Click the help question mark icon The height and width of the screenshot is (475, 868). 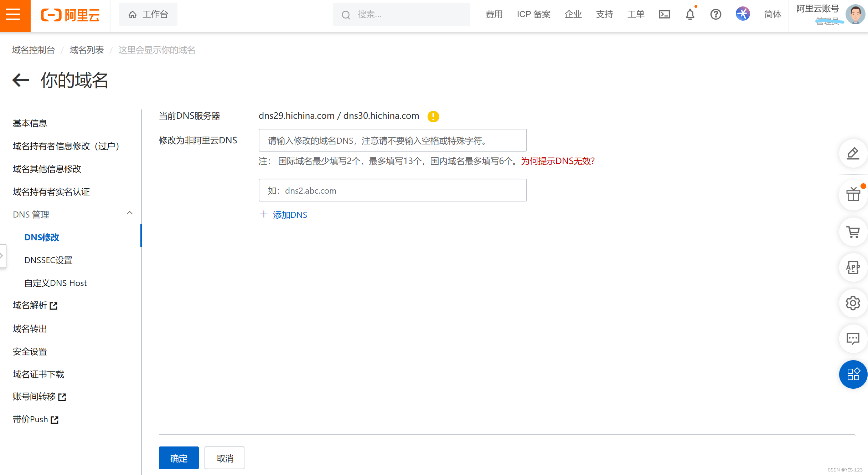click(715, 15)
